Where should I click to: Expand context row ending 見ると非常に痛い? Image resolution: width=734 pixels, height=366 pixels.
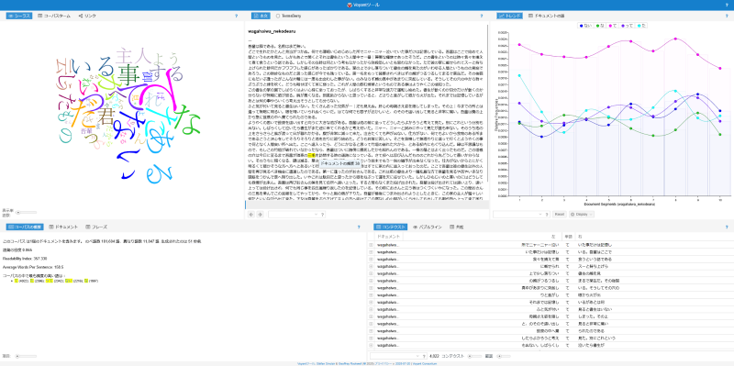pyautogui.click(x=371, y=323)
